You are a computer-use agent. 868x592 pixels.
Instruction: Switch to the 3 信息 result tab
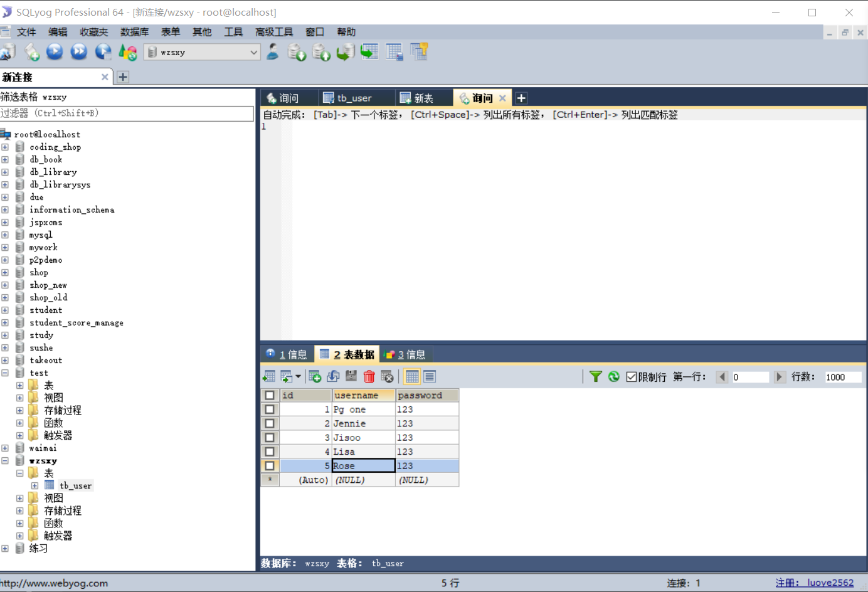tap(405, 354)
